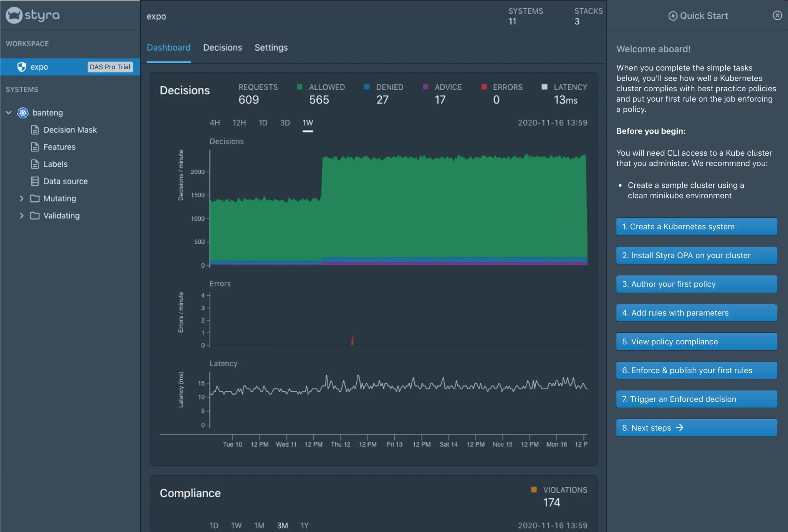
Task: Expand the Validating folder
Action: pos(21,215)
